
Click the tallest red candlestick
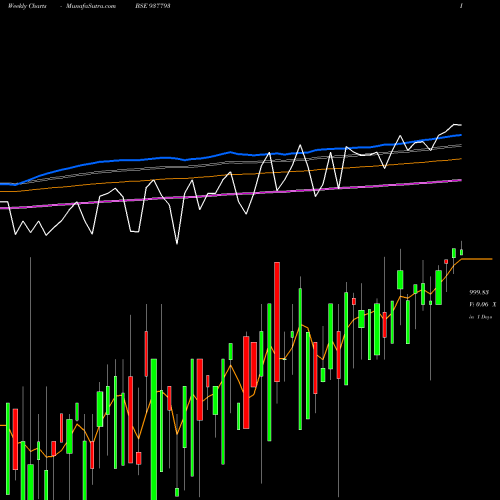[277, 322]
